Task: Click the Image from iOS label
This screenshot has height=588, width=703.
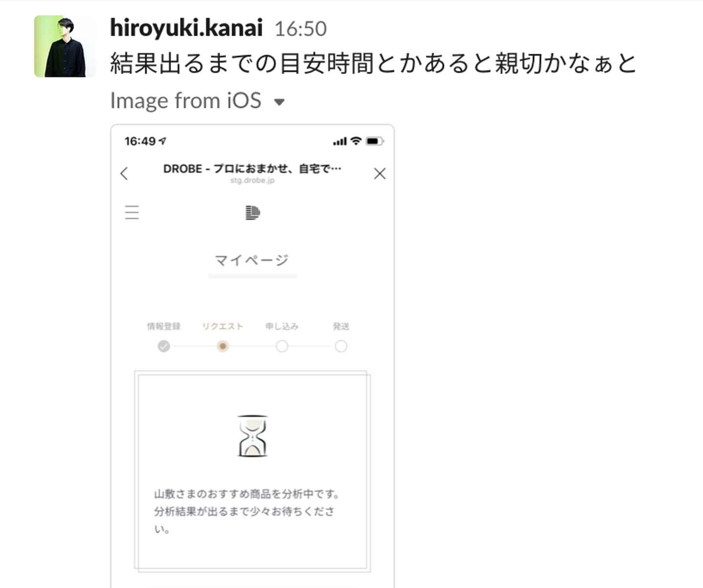Action: pos(186,101)
